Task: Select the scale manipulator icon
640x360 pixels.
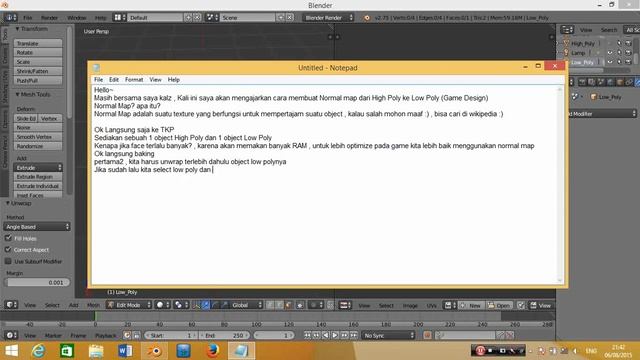Action: [x=224, y=305]
